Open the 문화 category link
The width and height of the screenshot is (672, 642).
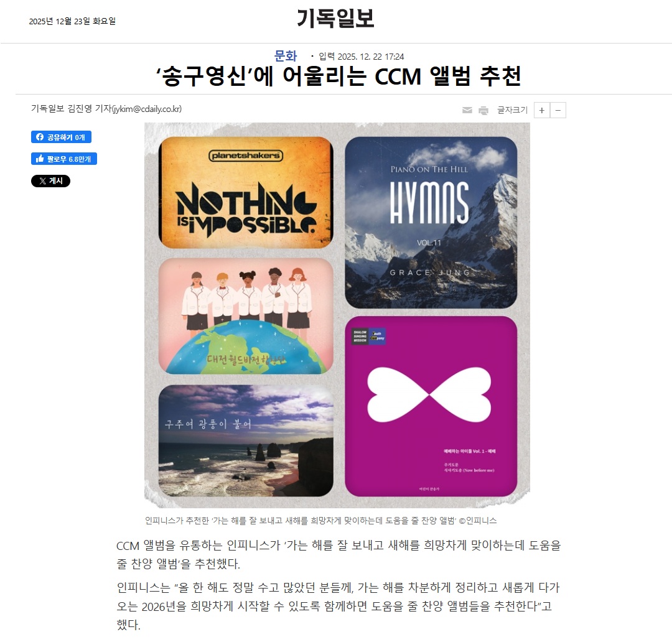(x=286, y=56)
